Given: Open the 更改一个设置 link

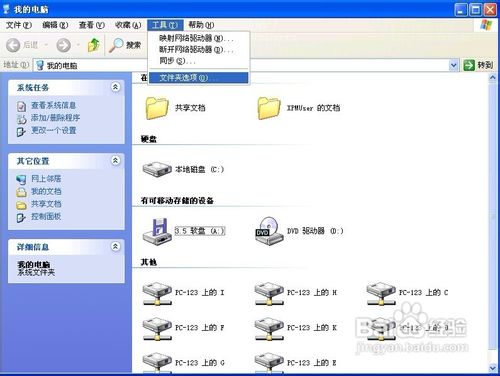Looking at the screenshot, I should pos(54,130).
